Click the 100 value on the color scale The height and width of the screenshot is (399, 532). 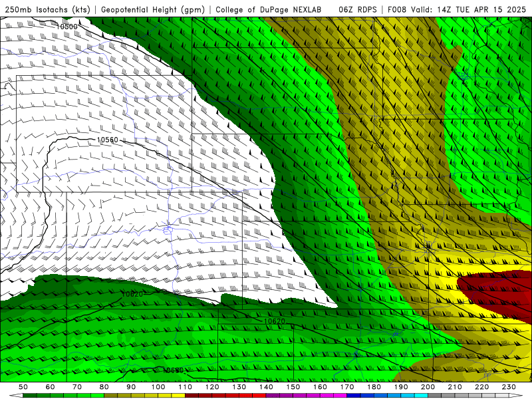click(158, 387)
